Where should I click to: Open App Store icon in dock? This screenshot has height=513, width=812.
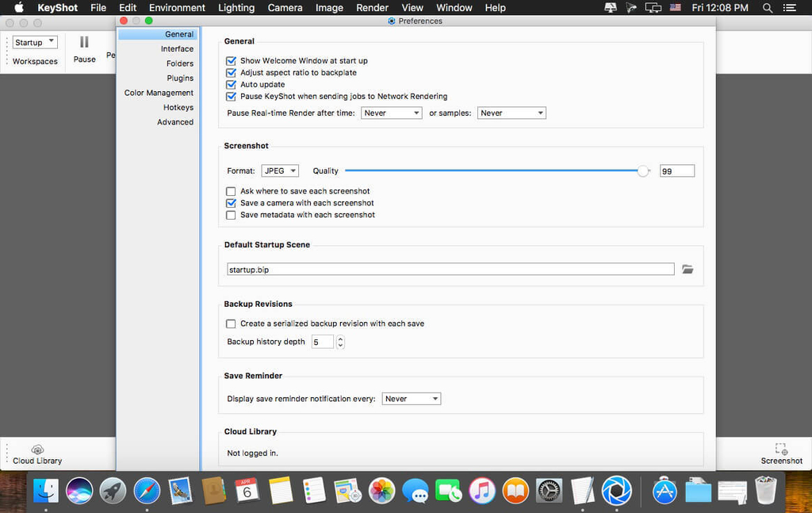coord(665,490)
